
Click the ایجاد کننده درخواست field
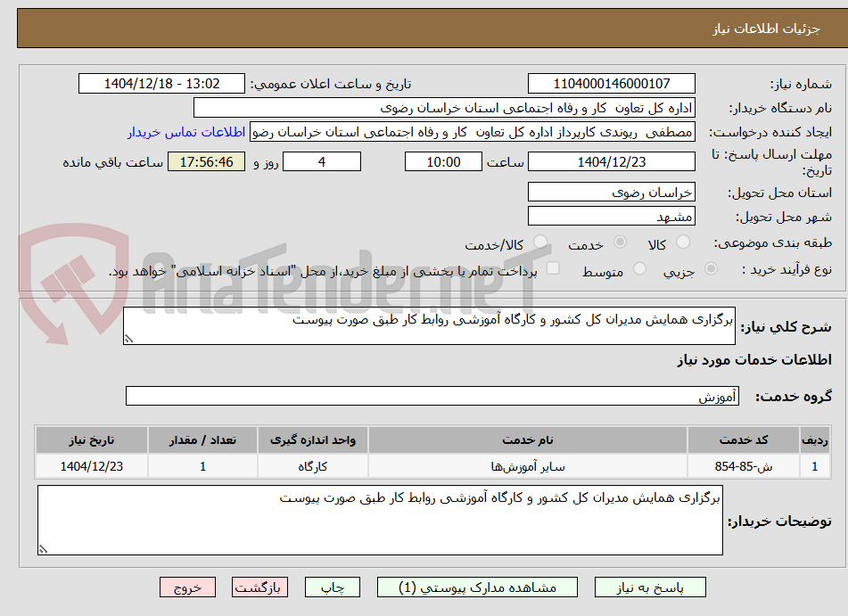(x=472, y=133)
